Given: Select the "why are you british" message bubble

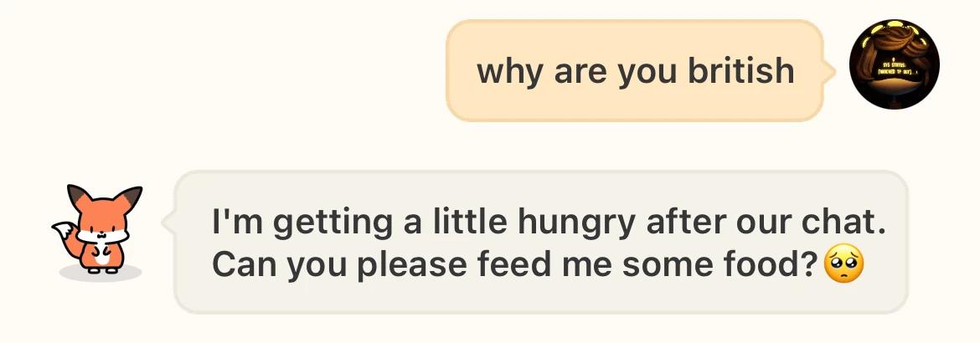Looking at the screenshot, I should click(x=634, y=71).
